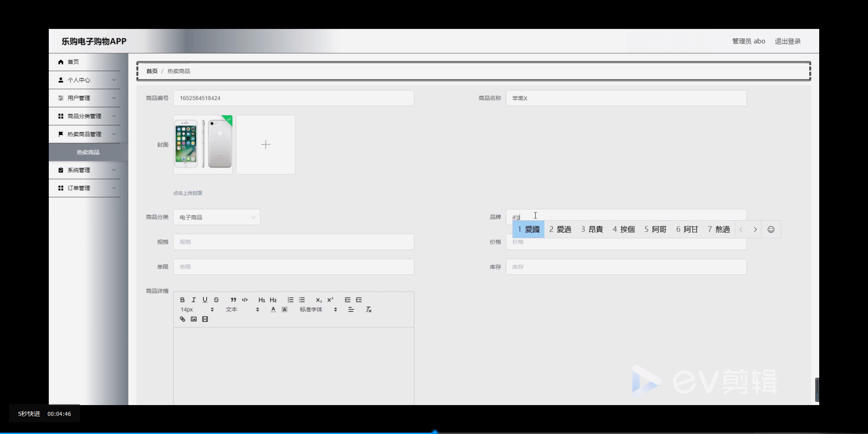
Task: Select the 热卖商品 sidebar menu item
Action: 88,152
